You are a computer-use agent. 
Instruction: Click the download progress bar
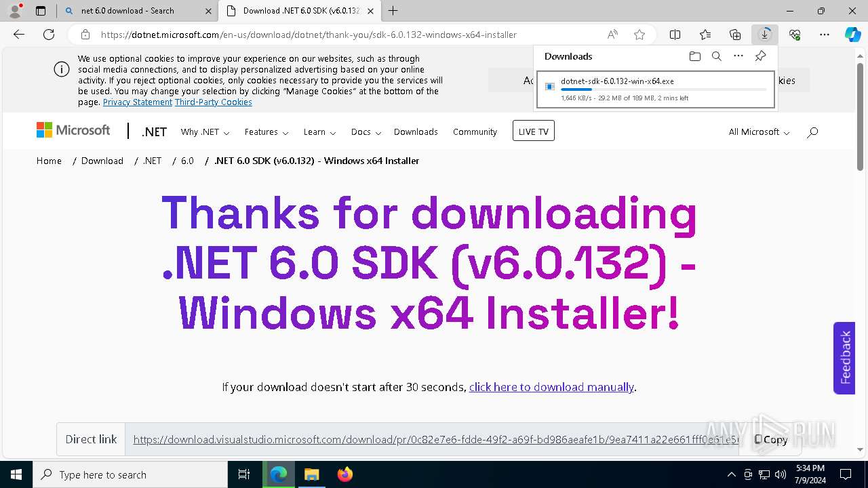[663, 89]
